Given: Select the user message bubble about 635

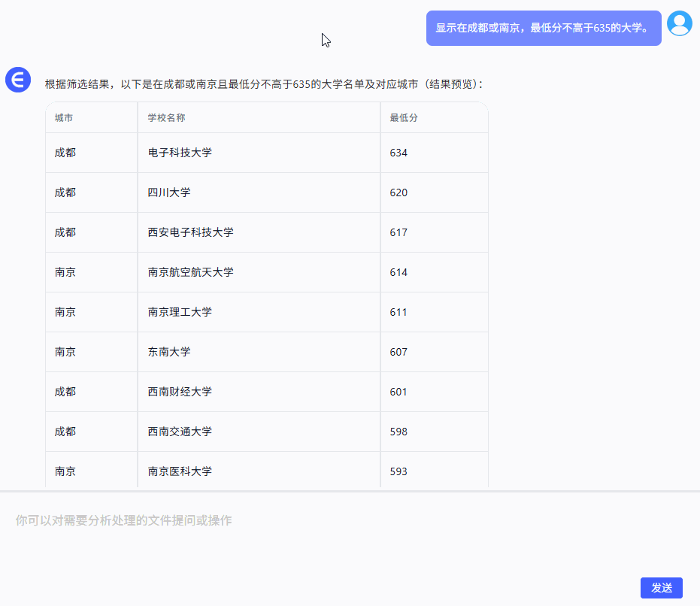Looking at the screenshot, I should click(x=544, y=28).
